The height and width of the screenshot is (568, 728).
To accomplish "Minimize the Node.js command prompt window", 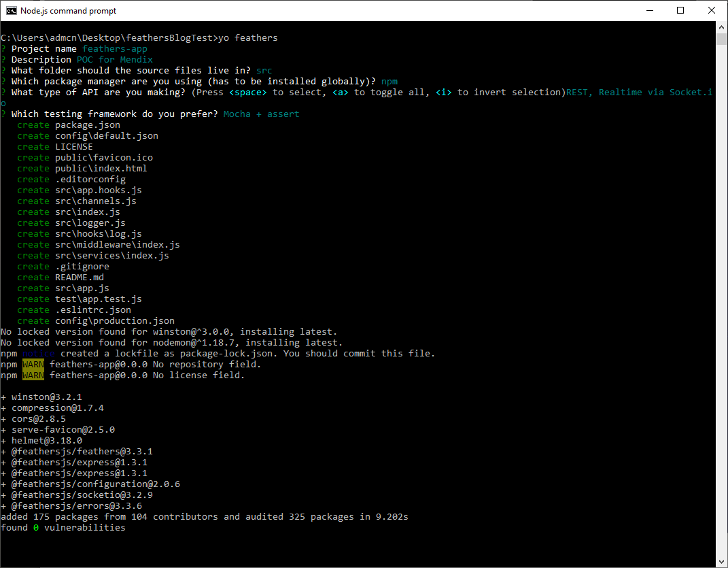I will [650, 11].
